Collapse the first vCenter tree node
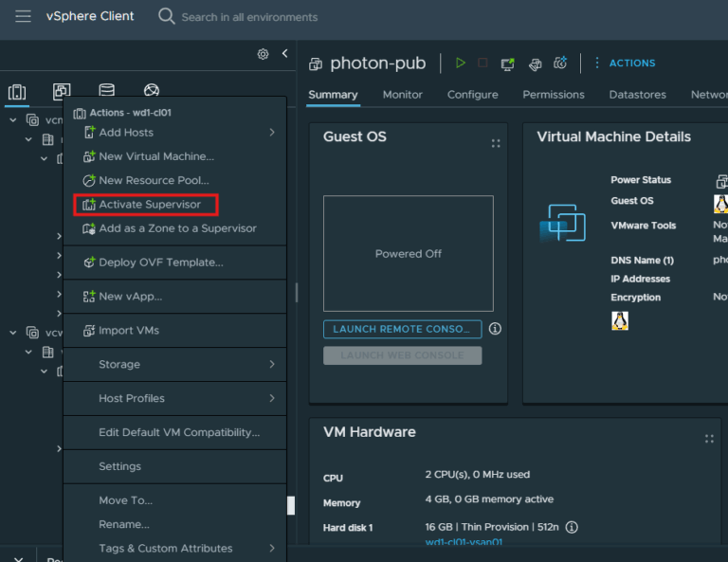 coord(13,120)
